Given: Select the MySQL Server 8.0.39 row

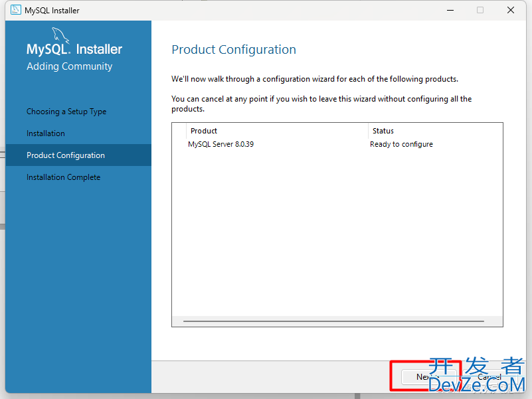Looking at the screenshot, I should pos(337,144).
